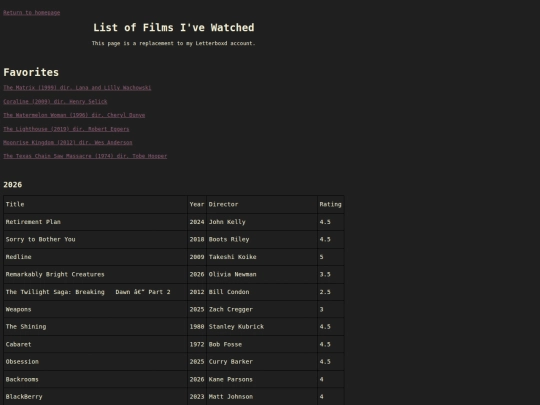
Task: Select the 'BlackBerry' title cell
Action: (95, 397)
